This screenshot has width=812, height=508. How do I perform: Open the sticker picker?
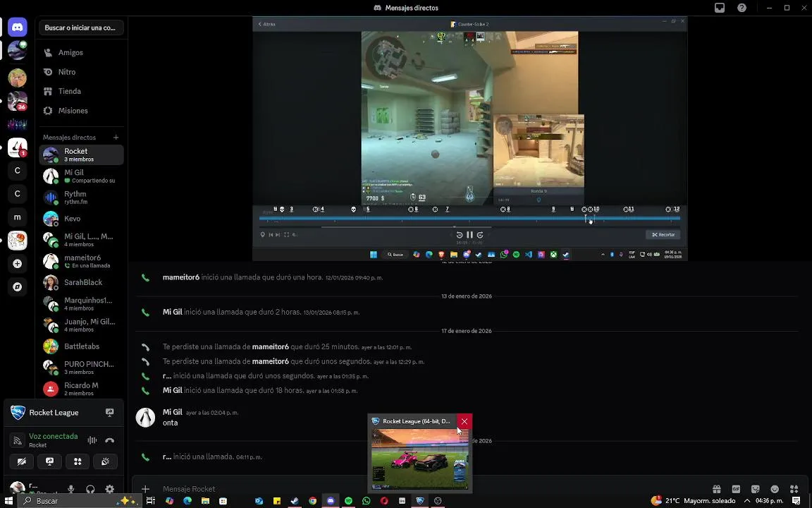coord(756,489)
